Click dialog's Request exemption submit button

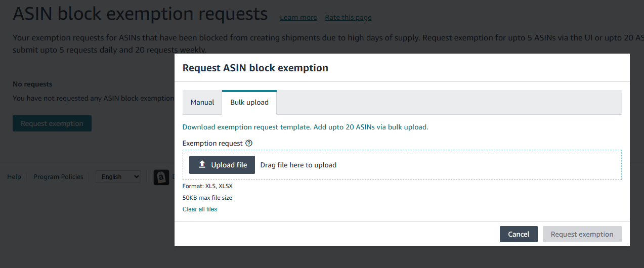[x=582, y=234]
